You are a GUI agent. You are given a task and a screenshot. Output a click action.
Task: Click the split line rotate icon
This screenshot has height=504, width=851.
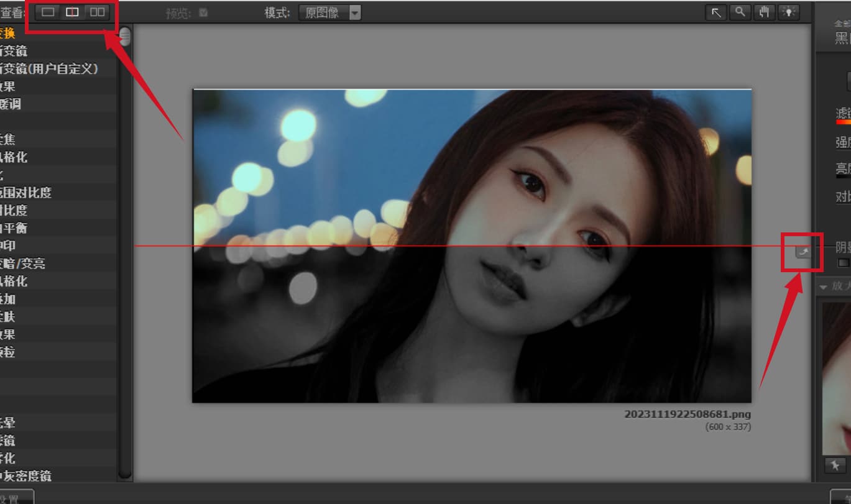coord(803,251)
